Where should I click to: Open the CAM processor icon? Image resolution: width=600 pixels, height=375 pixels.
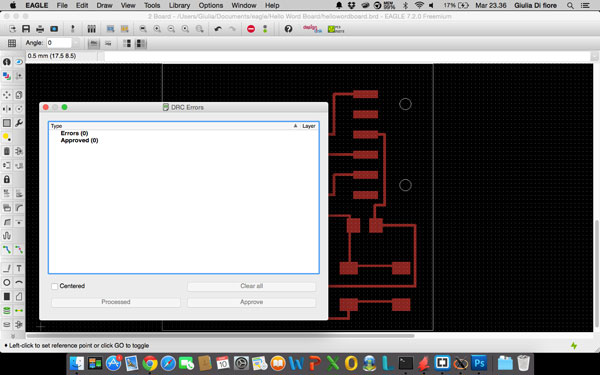tap(54, 29)
